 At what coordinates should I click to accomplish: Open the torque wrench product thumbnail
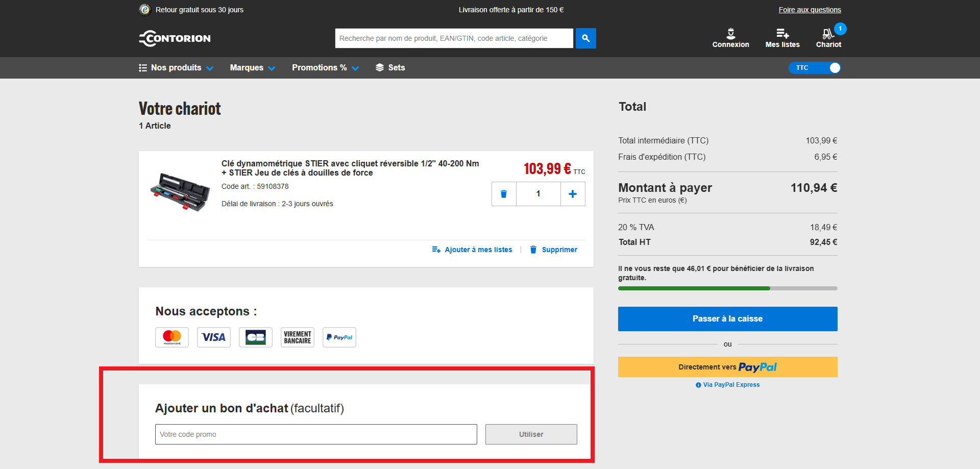tap(180, 191)
